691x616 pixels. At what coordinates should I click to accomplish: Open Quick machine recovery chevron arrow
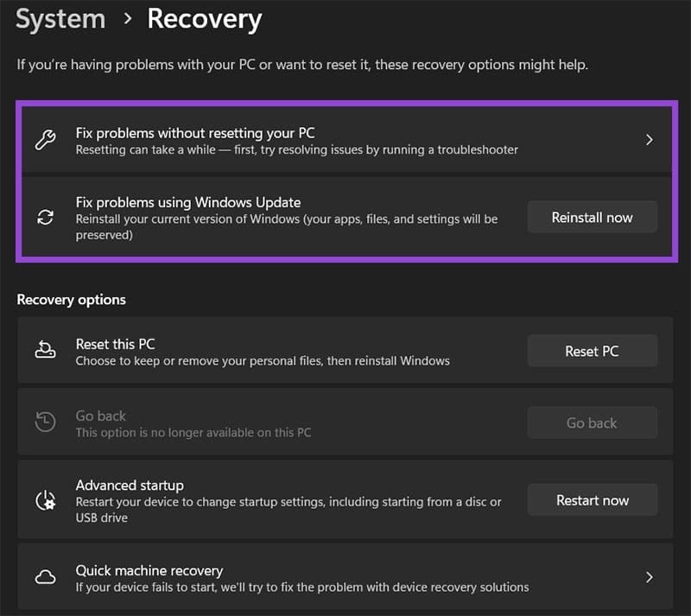(649, 577)
